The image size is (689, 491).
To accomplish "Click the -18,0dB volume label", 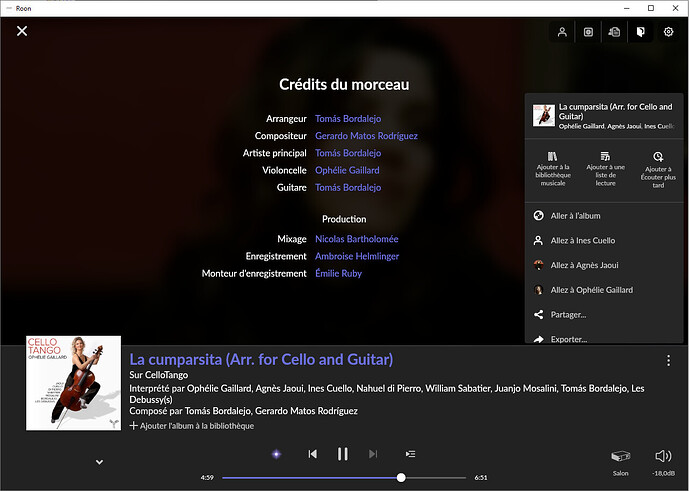I will click(664, 473).
